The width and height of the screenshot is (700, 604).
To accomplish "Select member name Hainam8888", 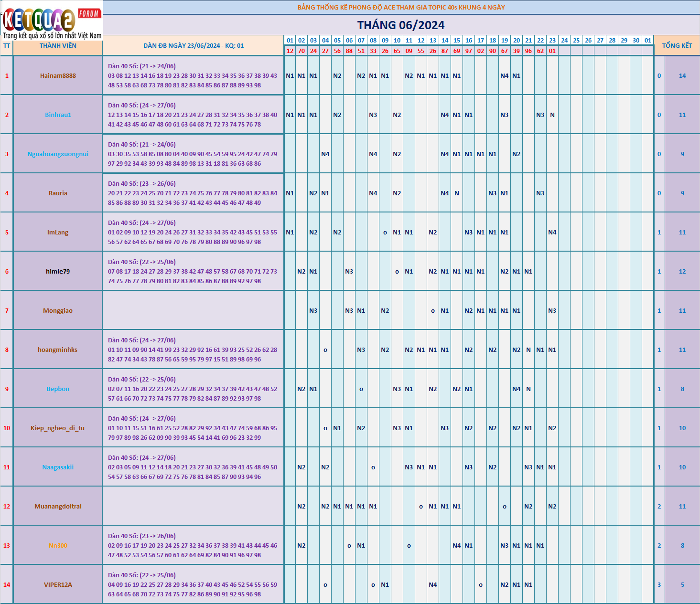I will pyautogui.click(x=58, y=75).
